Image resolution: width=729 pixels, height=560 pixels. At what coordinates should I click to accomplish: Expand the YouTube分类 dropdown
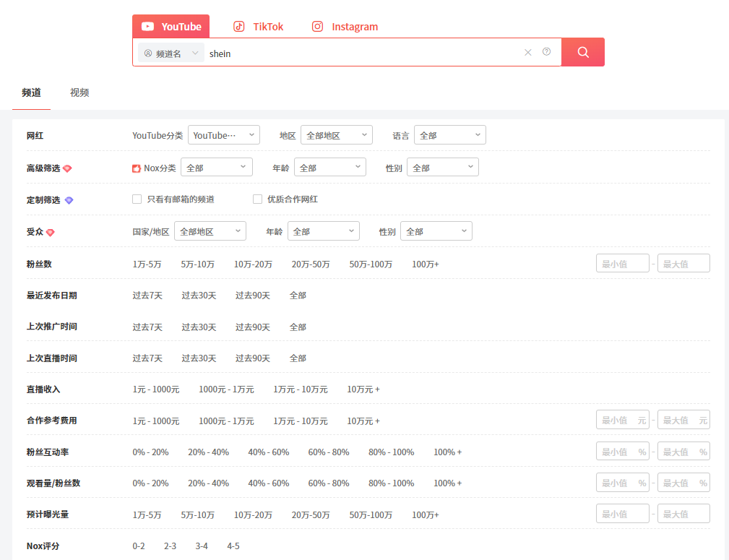(x=223, y=135)
